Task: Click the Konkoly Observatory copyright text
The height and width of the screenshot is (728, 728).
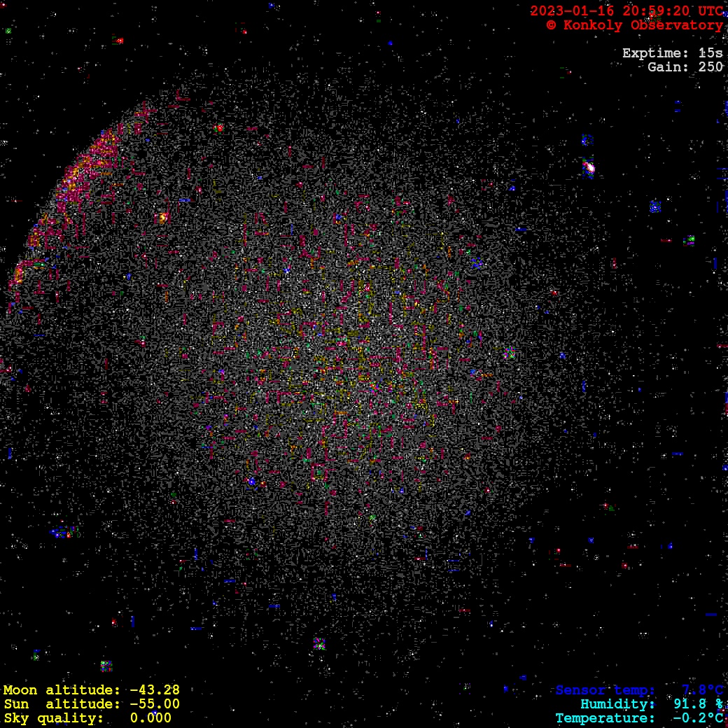Action: pyautogui.click(x=634, y=25)
